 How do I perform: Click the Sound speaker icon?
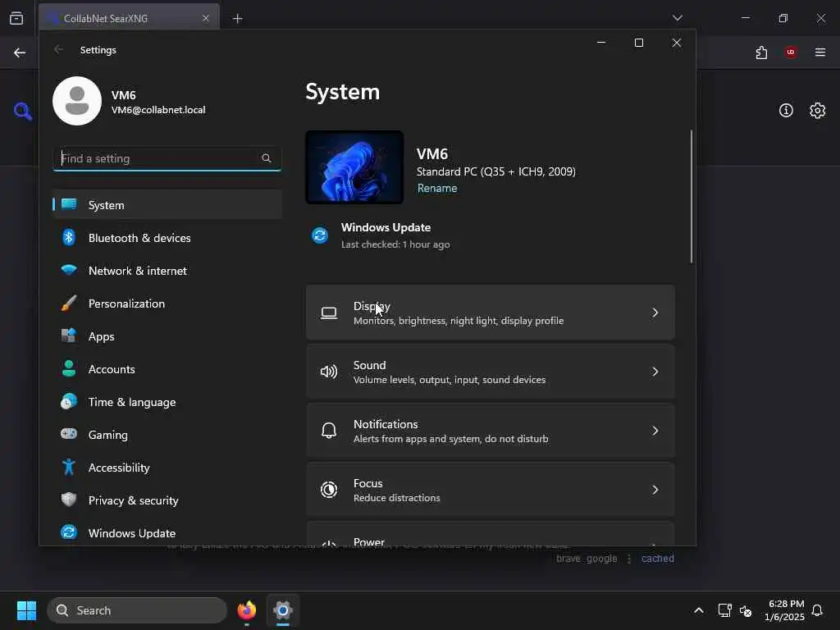click(329, 372)
